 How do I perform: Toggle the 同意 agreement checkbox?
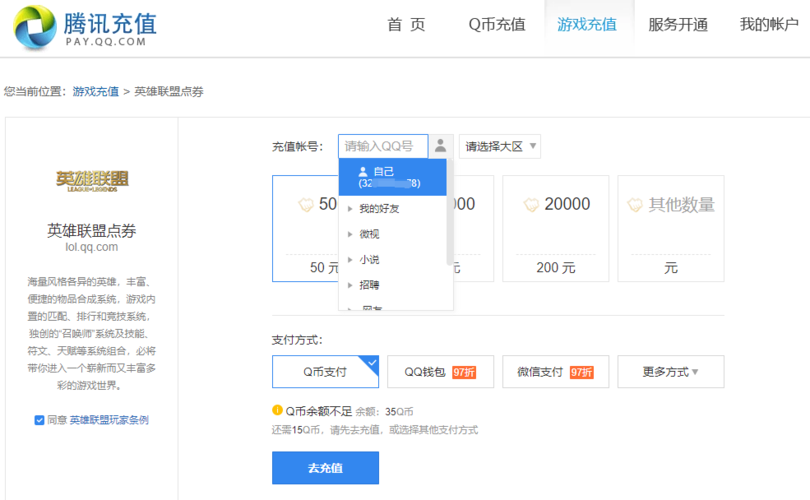[x=39, y=420]
